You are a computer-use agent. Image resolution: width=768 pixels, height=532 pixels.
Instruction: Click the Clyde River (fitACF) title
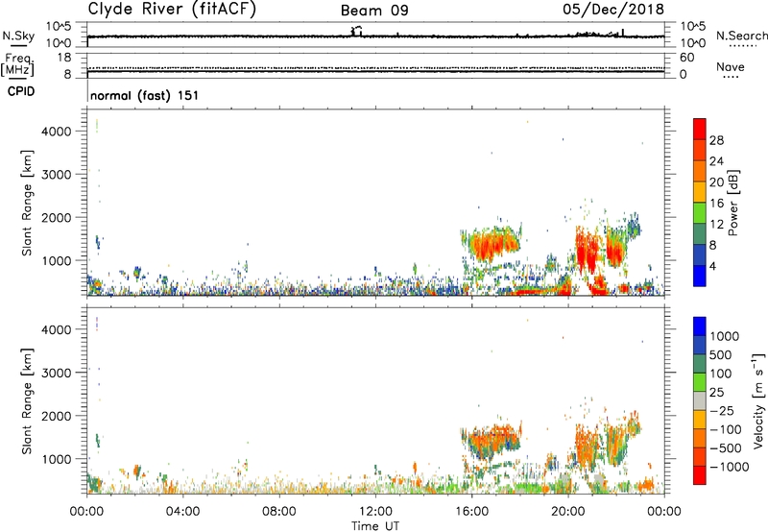click(172, 9)
